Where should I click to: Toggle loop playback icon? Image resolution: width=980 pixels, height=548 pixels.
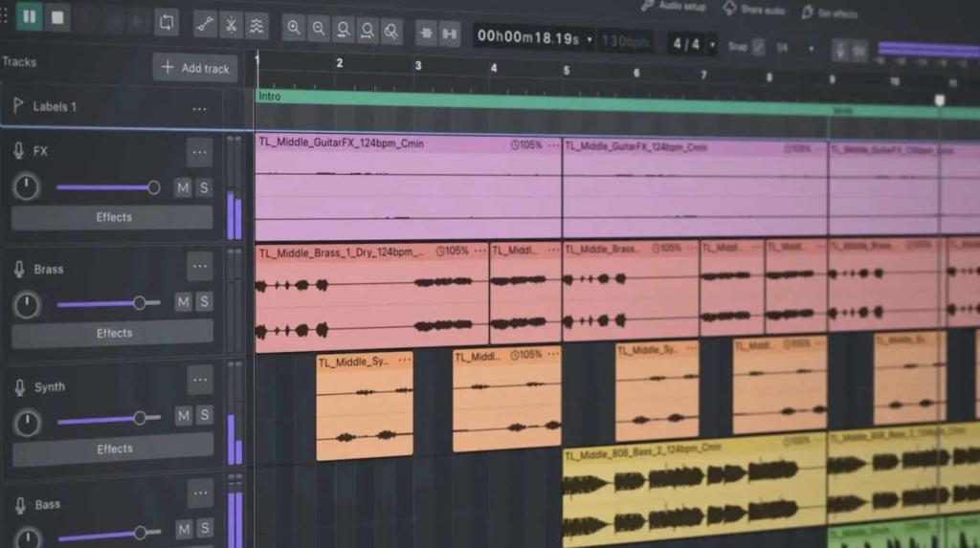click(167, 23)
